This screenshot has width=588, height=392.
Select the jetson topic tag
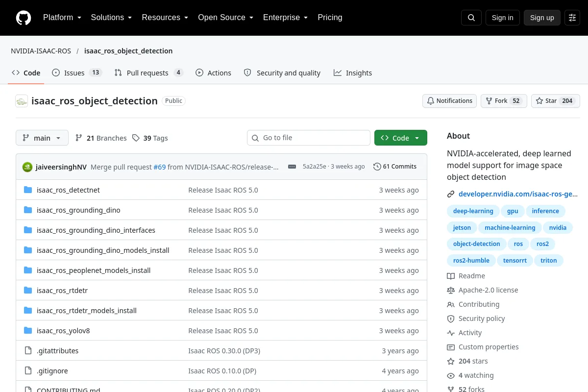pyautogui.click(x=462, y=227)
